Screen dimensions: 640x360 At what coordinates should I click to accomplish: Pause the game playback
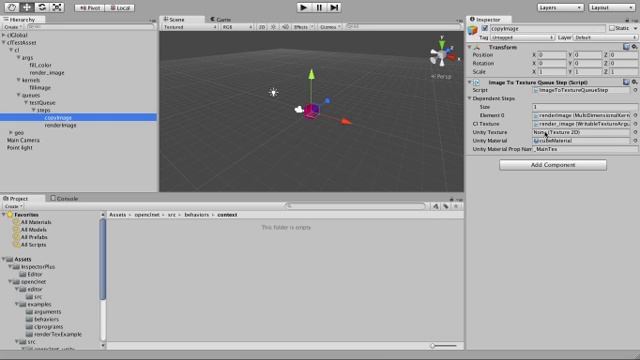coord(319,7)
